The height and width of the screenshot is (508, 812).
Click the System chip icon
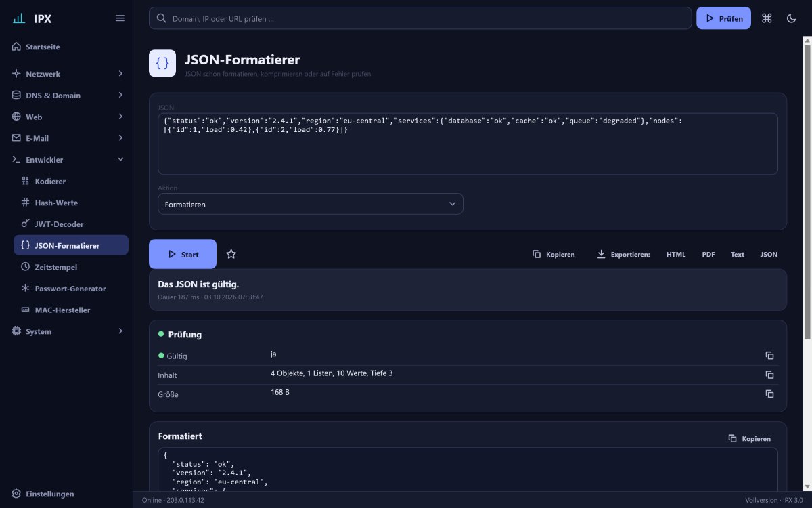coord(16,331)
